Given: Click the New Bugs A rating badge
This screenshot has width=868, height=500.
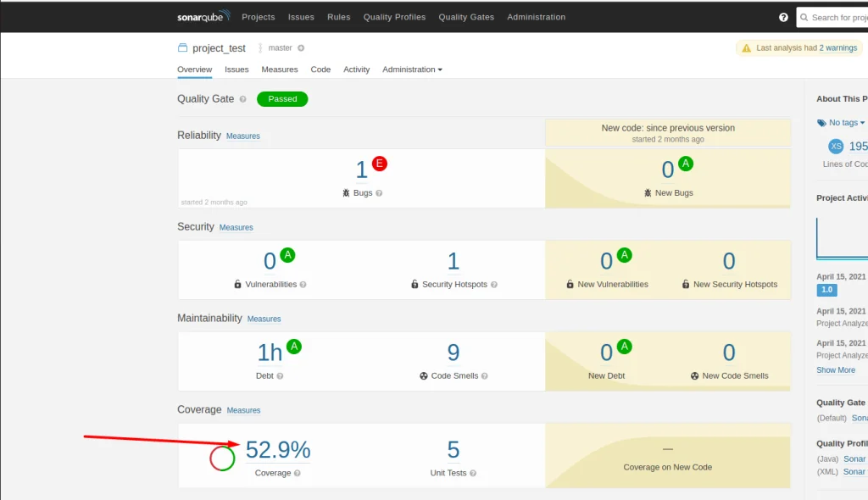Looking at the screenshot, I should pos(685,164).
